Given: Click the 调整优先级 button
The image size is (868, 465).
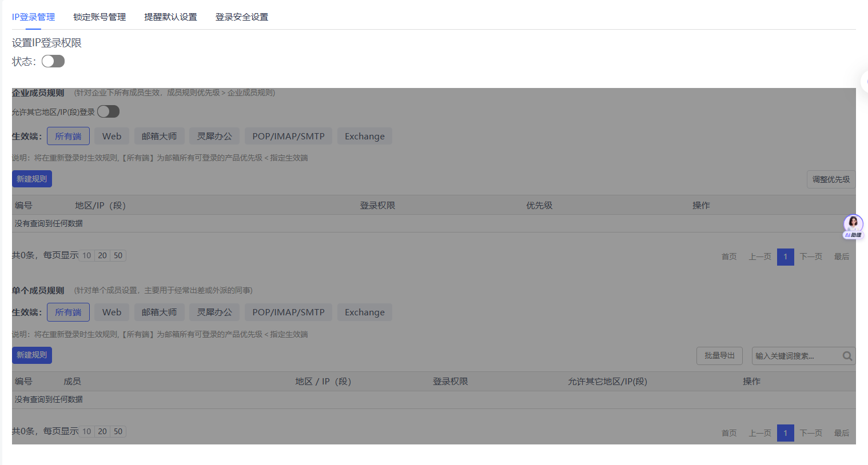Looking at the screenshot, I should (x=831, y=179).
